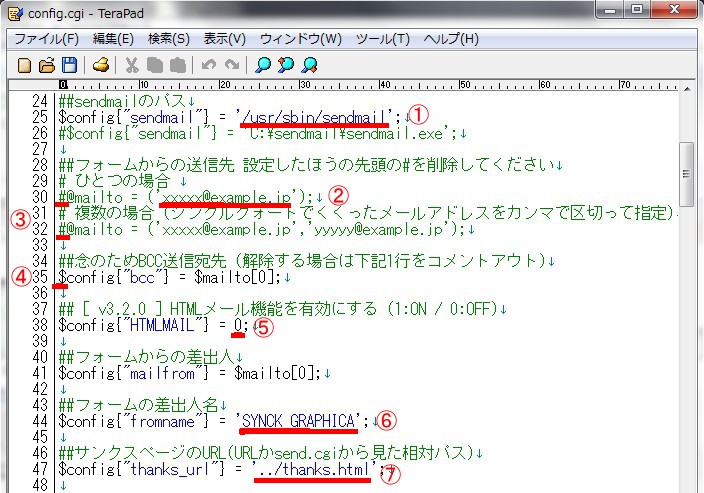Click the Find previous magnifier icon
704x493 pixels.
[286, 66]
